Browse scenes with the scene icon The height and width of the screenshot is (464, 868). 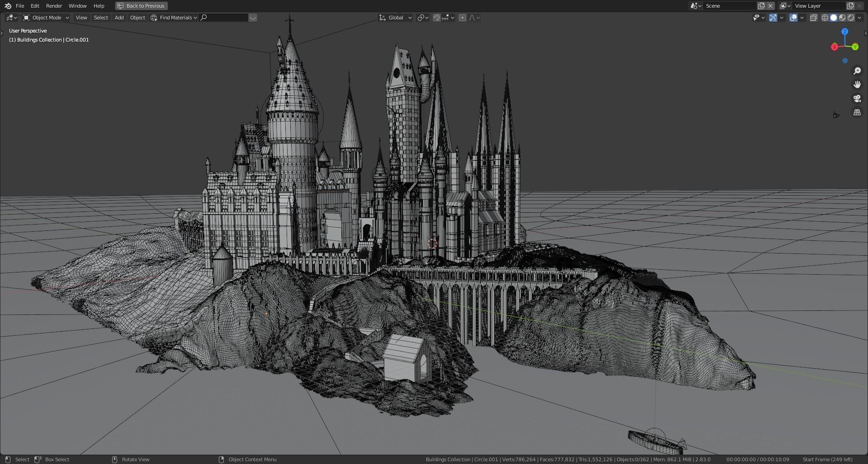[695, 6]
